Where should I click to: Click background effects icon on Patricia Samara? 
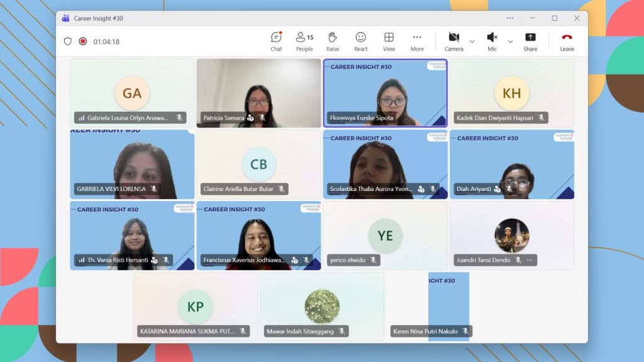tap(250, 118)
